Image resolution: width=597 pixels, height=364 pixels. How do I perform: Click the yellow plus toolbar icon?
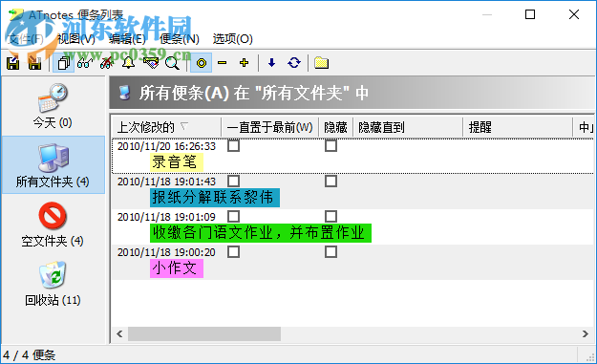pos(245,63)
